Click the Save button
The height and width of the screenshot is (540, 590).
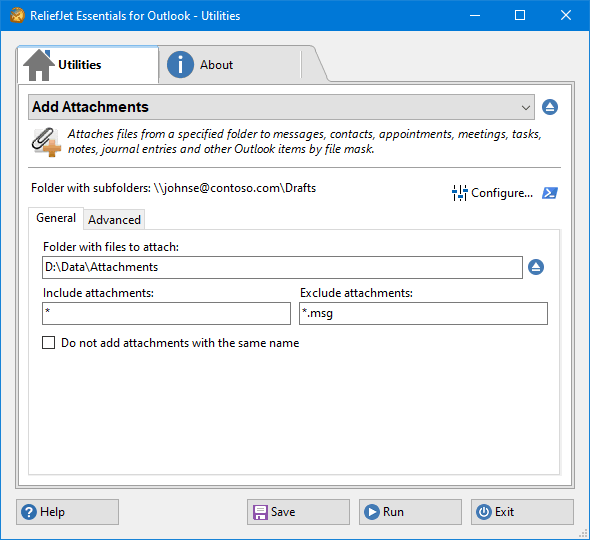[298, 512]
